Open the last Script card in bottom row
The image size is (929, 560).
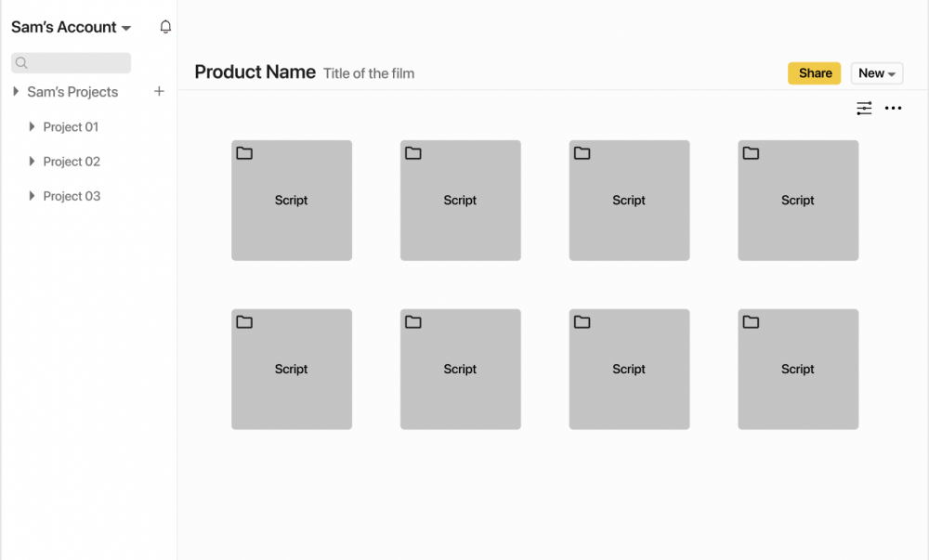[798, 369]
